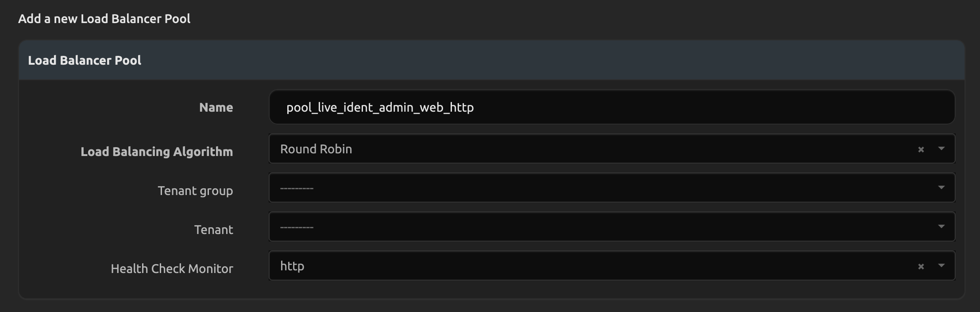Click the Load Balancing Algorithm label
This screenshot has width=980, height=312.
tap(157, 152)
